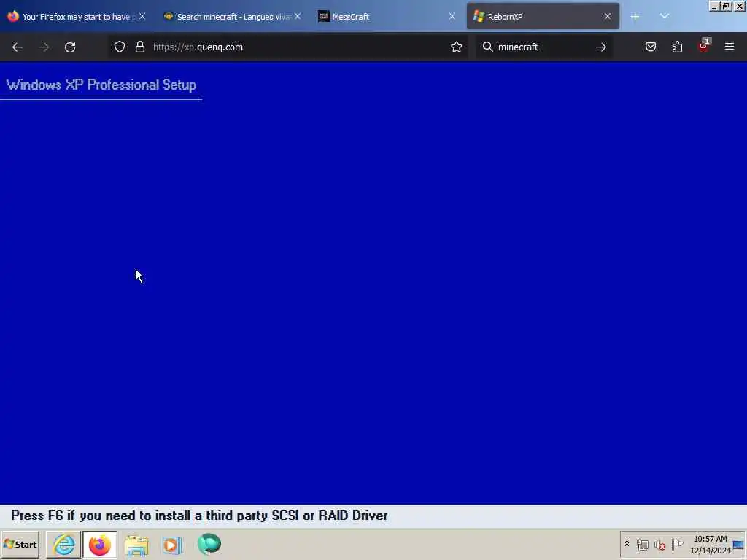
Task: Click the minecraft search box
Action: click(x=543, y=47)
